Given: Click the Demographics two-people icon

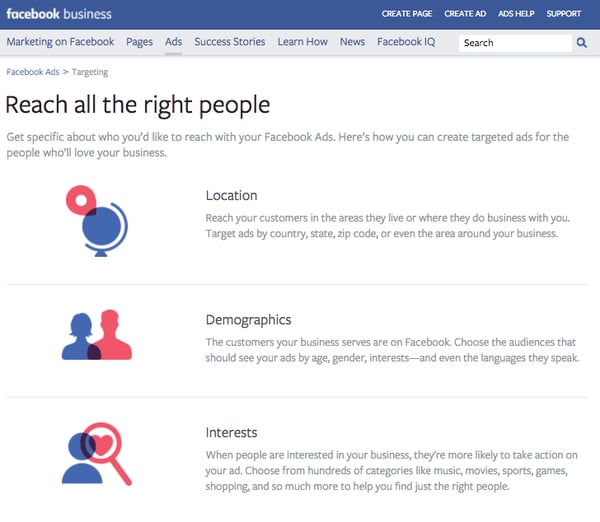Looking at the screenshot, I should click(97, 335).
